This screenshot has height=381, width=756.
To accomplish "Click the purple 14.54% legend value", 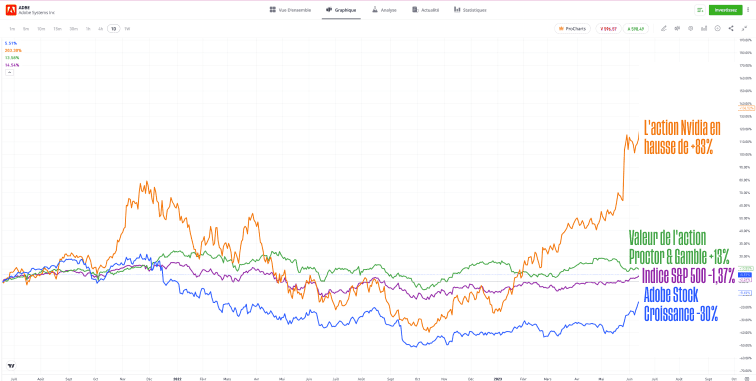I will coord(12,65).
